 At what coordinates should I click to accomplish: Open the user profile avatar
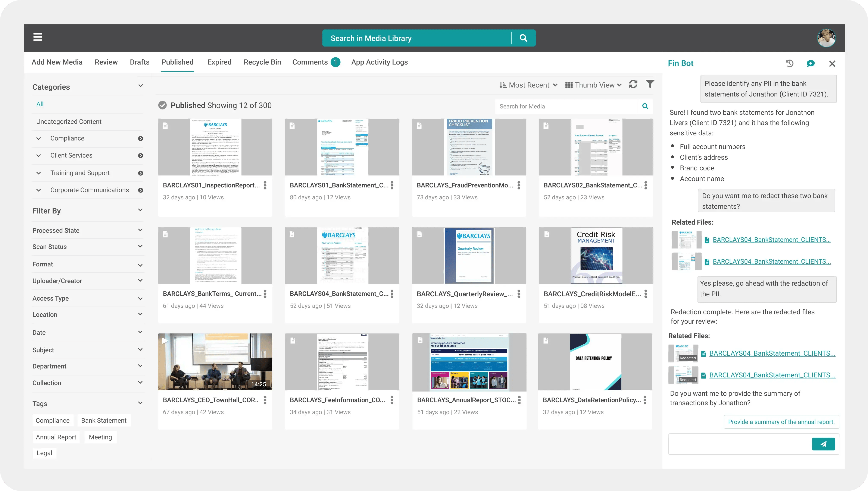pyautogui.click(x=826, y=38)
